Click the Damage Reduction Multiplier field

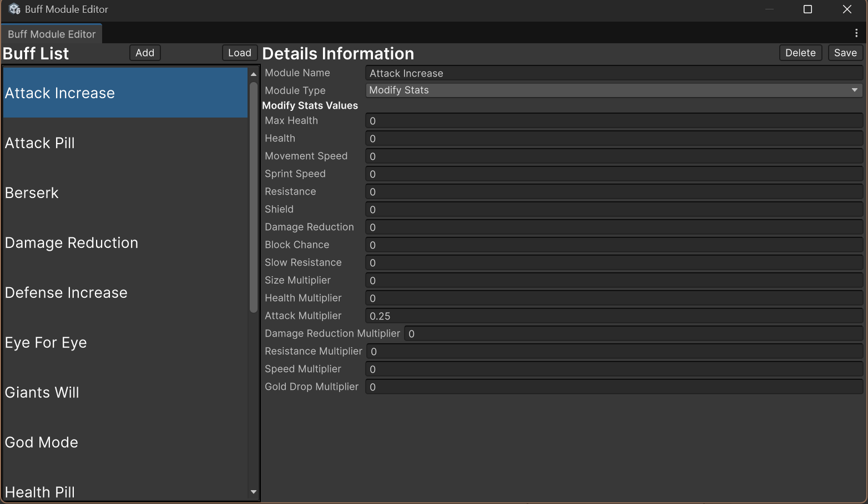[x=633, y=334]
